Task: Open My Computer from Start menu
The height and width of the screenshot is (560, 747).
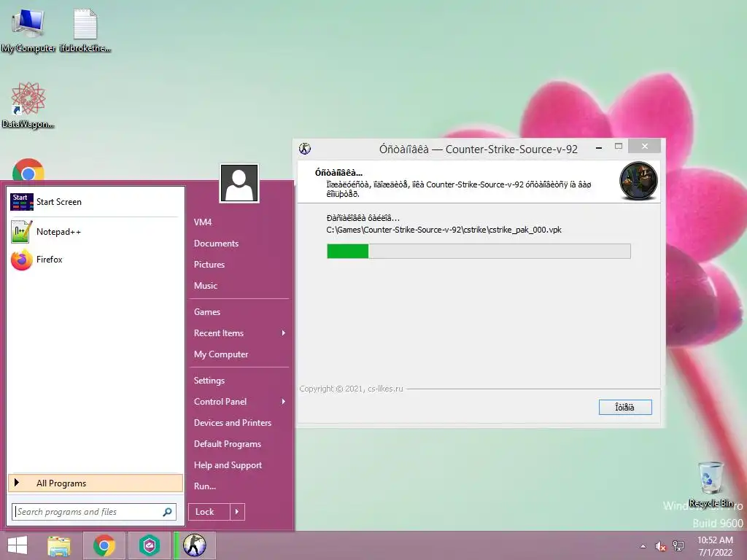Action: [220, 354]
